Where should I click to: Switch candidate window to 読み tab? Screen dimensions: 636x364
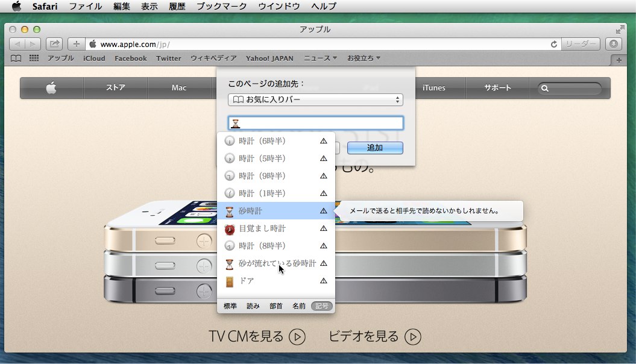click(x=253, y=306)
